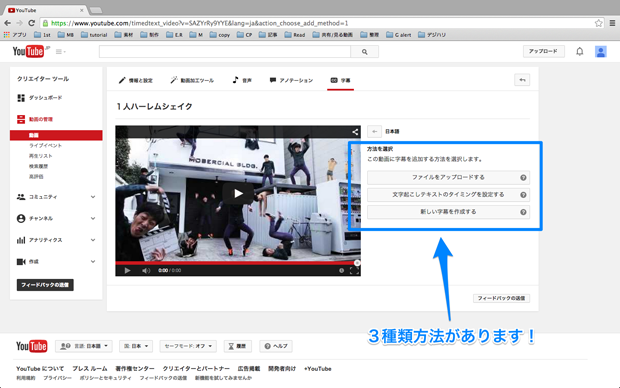Open the 言語: 日本語 language dropdown

pyautogui.click(x=84, y=346)
